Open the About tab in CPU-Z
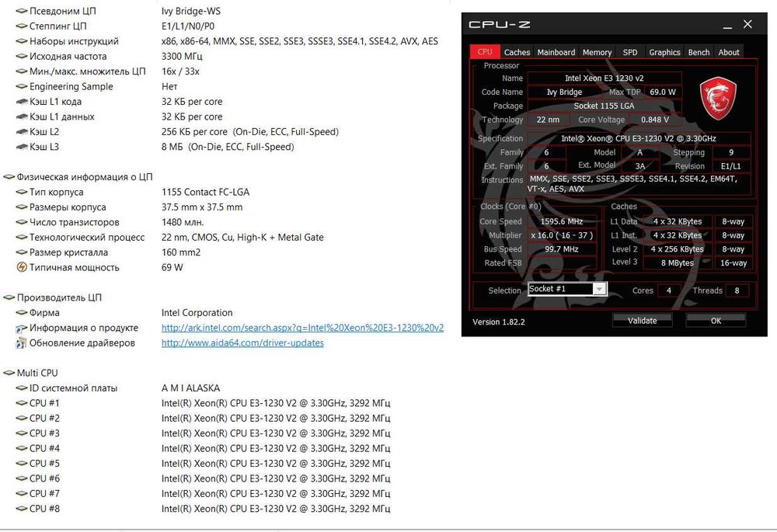Viewport: 777px width, 532px height. [729, 52]
